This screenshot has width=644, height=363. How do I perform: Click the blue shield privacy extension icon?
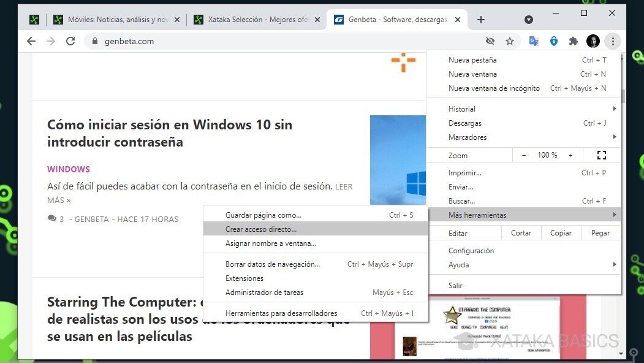[553, 40]
